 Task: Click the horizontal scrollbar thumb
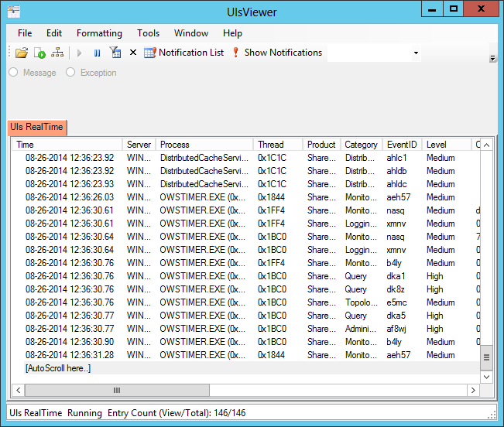pyautogui.click(x=117, y=390)
